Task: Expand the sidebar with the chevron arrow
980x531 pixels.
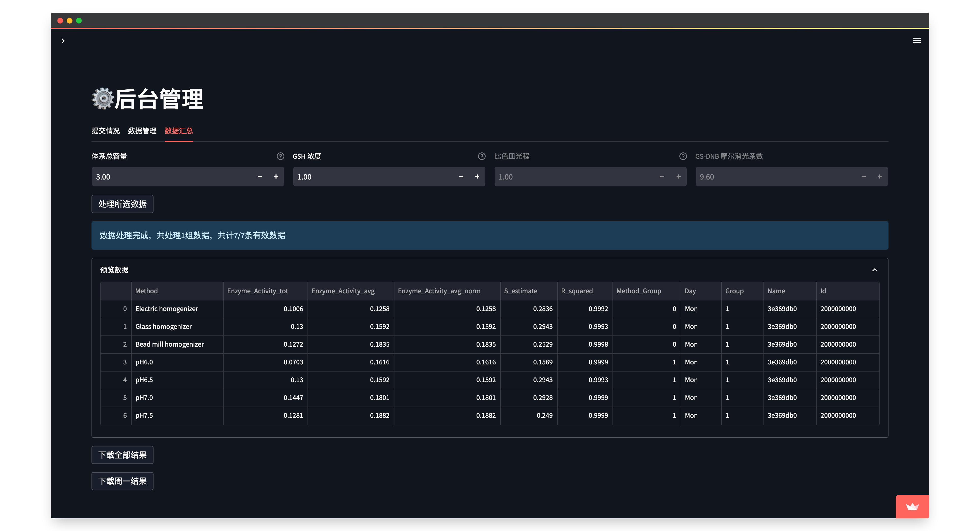Action: pos(63,41)
